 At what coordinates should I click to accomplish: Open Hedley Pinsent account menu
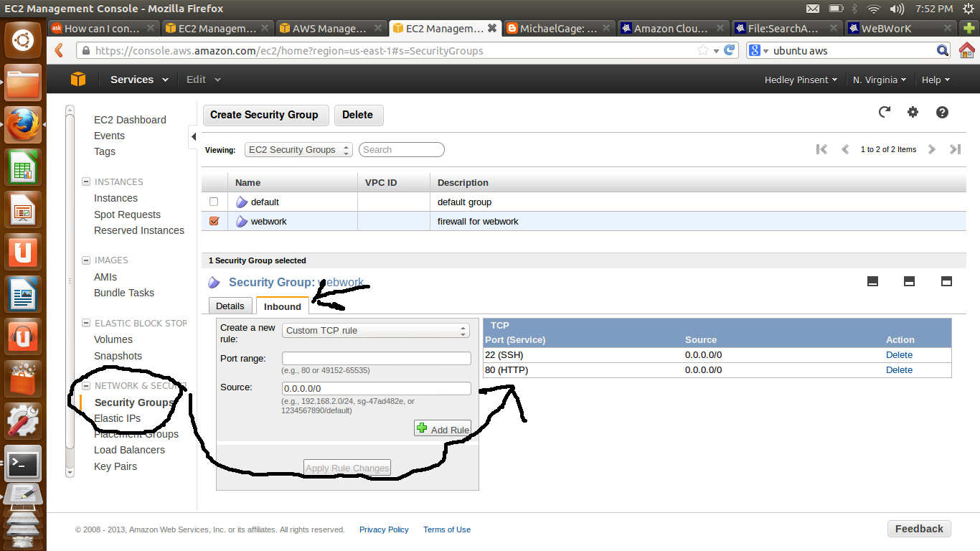point(801,80)
